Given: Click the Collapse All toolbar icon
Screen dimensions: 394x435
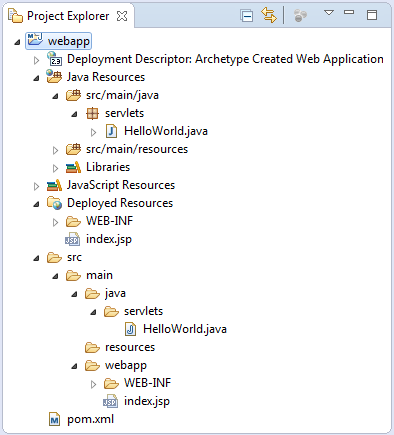Looking at the screenshot, I should pyautogui.click(x=247, y=16).
